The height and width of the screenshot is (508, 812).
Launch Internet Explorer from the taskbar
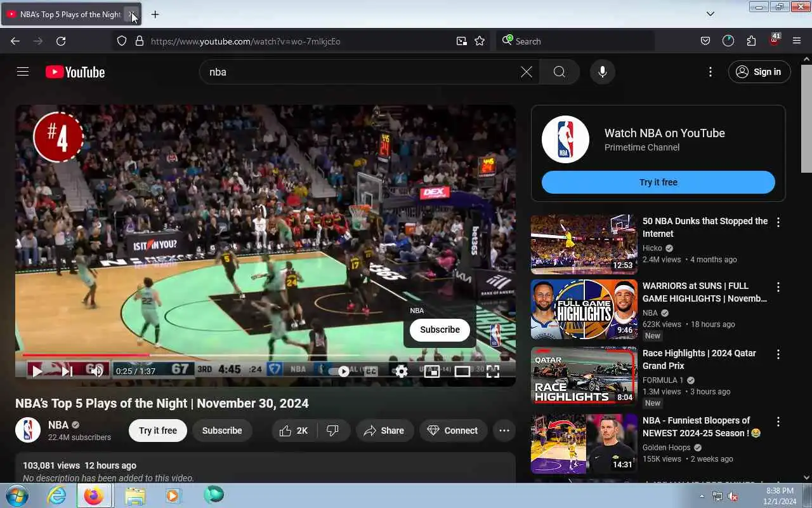point(57,495)
